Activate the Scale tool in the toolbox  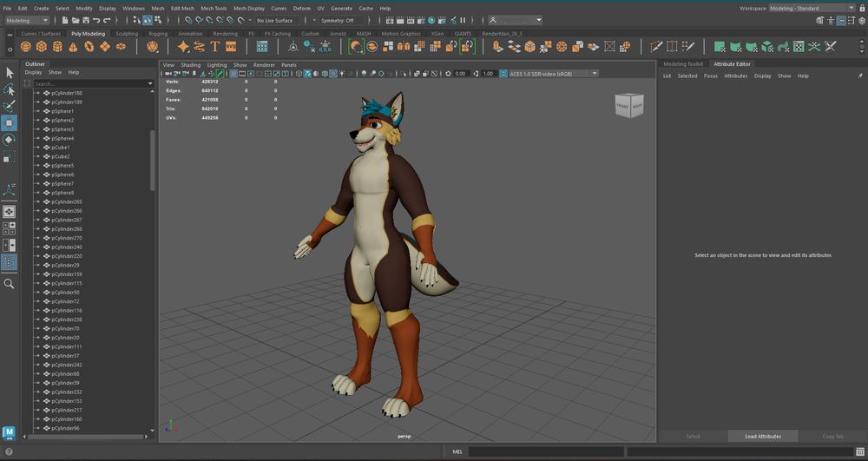coord(10,157)
